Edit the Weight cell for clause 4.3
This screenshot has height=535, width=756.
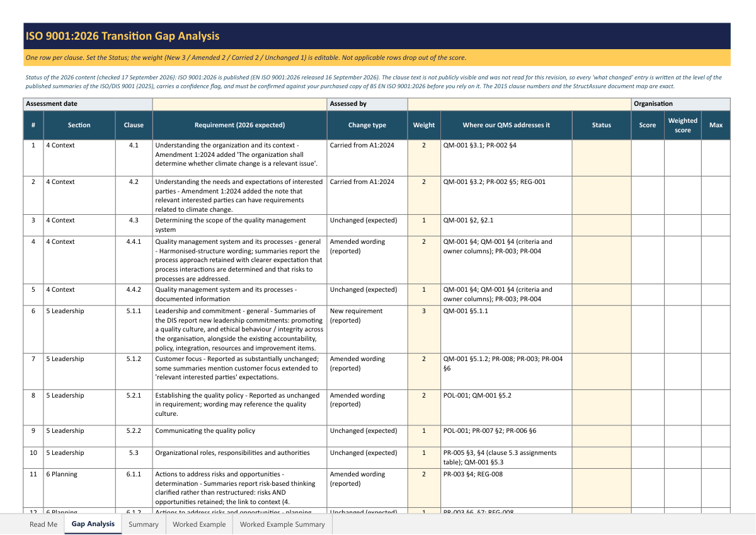[424, 225]
